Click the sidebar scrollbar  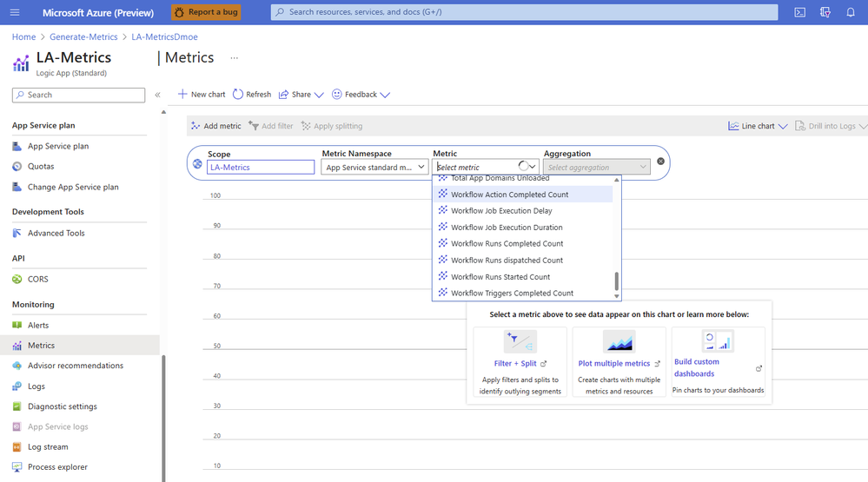pos(163,419)
